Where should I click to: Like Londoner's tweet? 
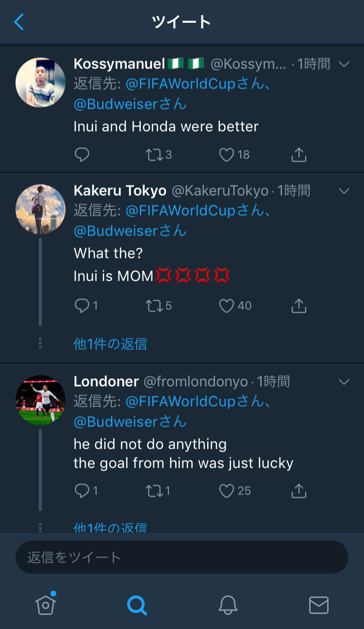227,491
